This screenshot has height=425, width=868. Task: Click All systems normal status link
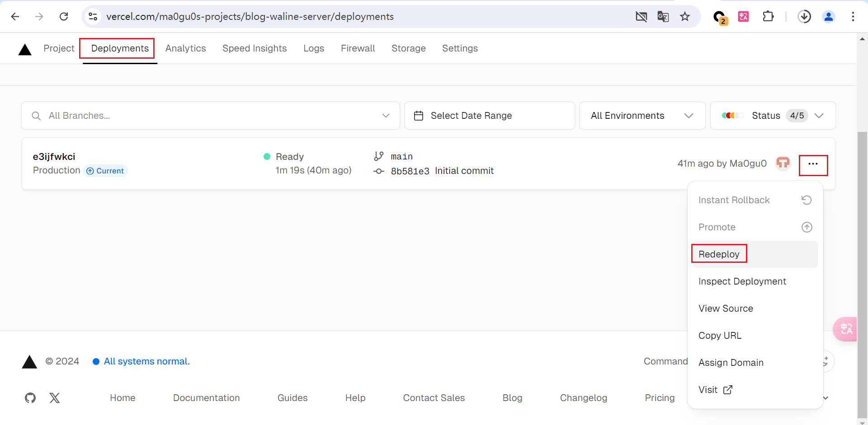tap(146, 361)
